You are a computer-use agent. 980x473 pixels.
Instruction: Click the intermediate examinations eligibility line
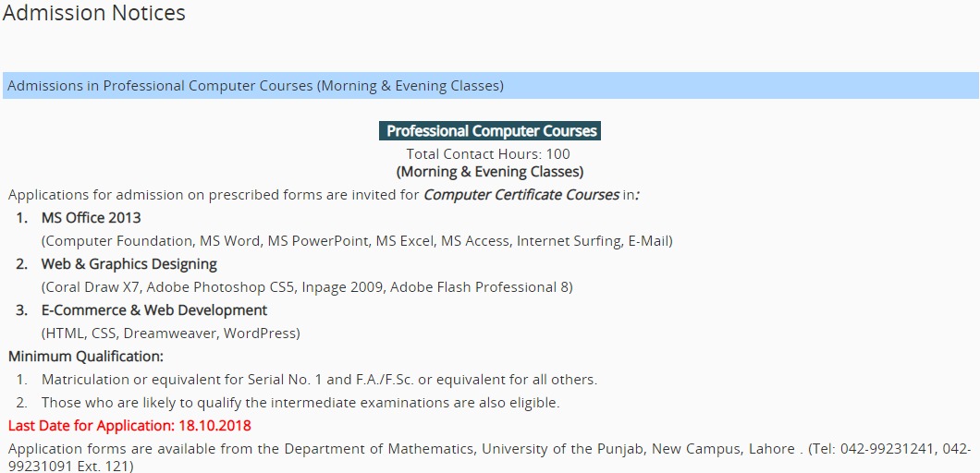300,403
